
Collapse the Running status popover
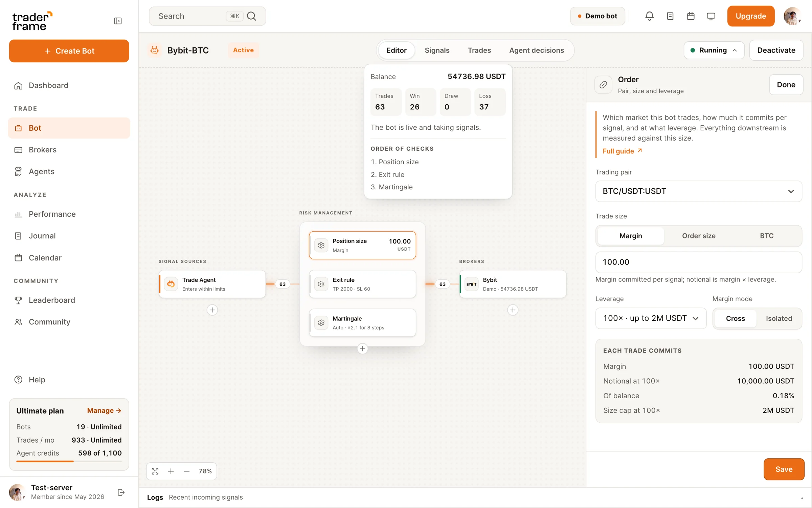(x=714, y=50)
